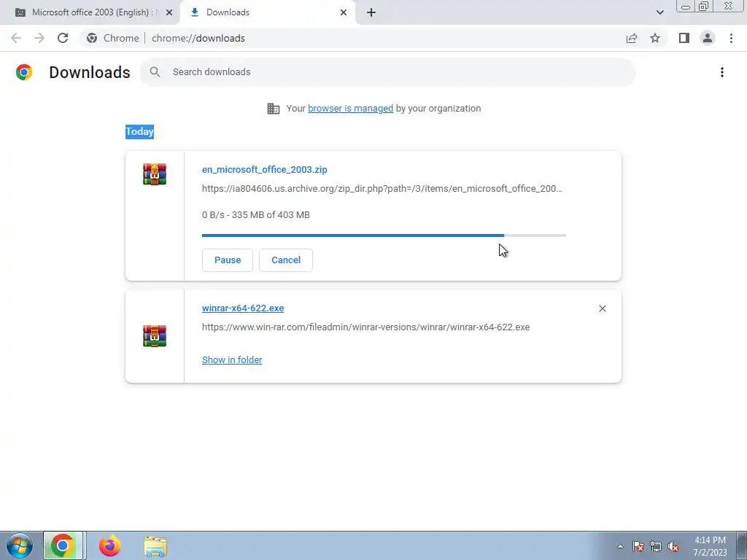Open Windows Explorer from the taskbar
The height and width of the screenshot is (560, 747).
(x=155, y=546)
